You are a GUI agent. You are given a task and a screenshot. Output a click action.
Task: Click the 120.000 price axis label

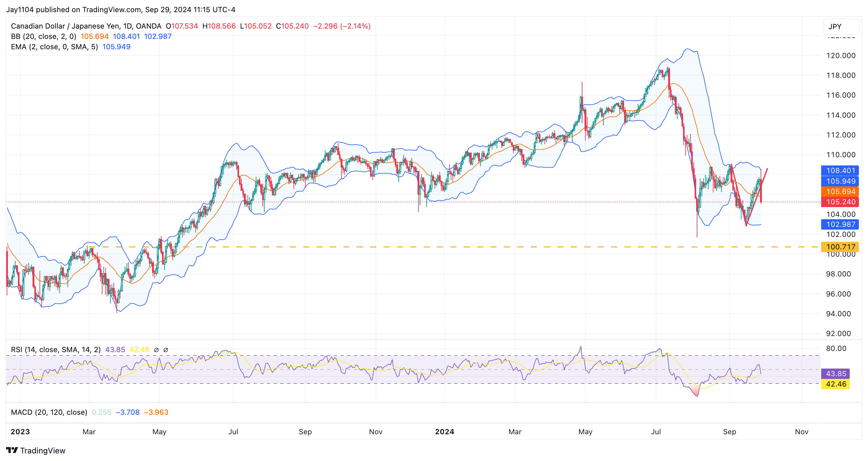pyautogui.click(x=841, y=56)
